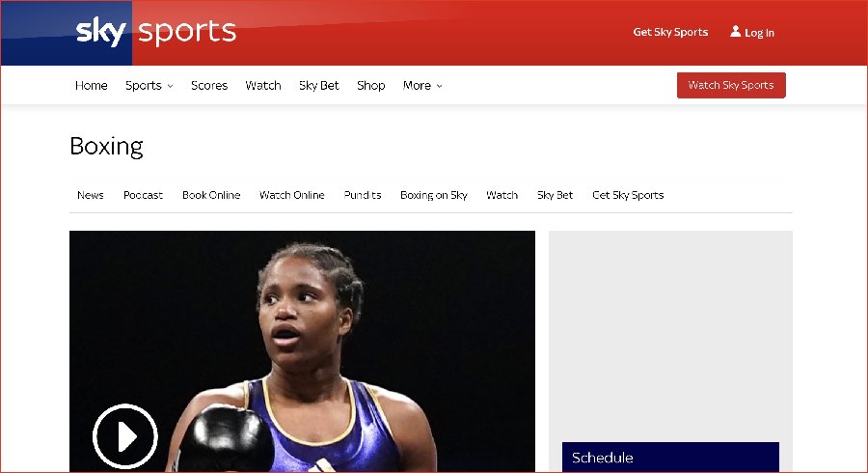The image size is (868, 473).
Task: Play the featured boxing video
Action: tap(125, 436)
